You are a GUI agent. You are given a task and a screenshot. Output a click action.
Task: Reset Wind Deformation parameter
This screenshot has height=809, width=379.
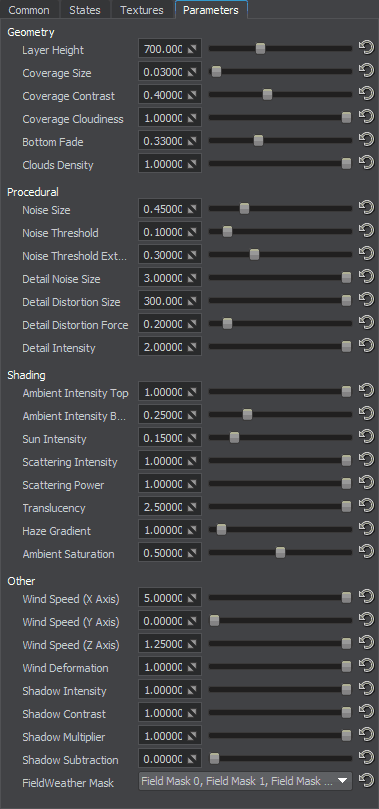pos(366,667)
